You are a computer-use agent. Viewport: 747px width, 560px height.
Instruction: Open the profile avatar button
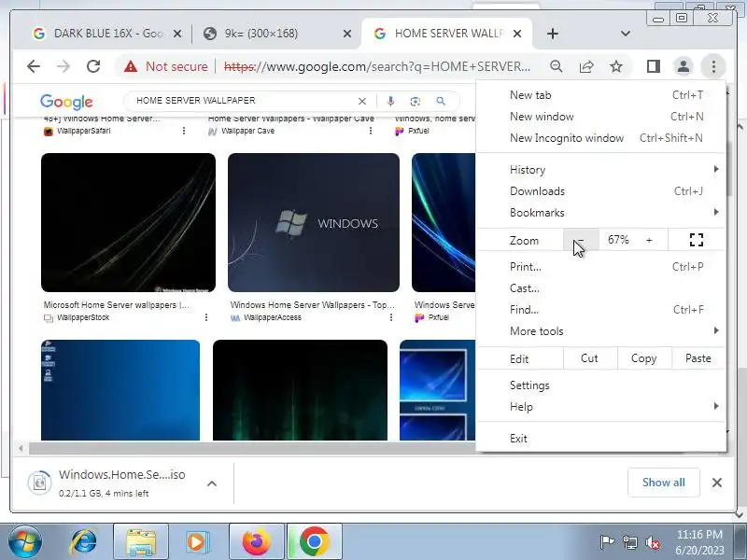pos(684,66)
